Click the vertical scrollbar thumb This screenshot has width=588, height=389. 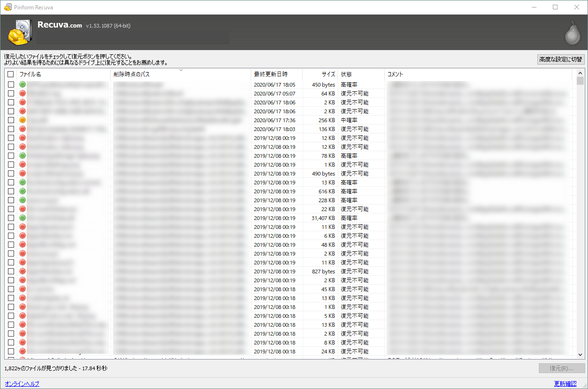(581, 81)
